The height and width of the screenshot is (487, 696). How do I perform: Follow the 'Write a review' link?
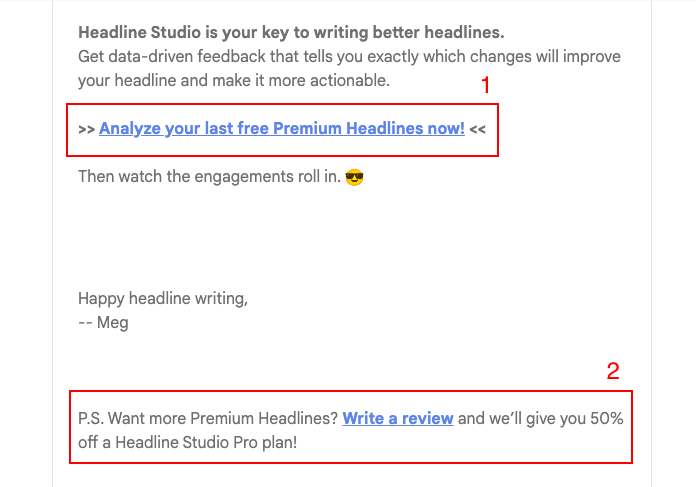[x=398, y=419]
